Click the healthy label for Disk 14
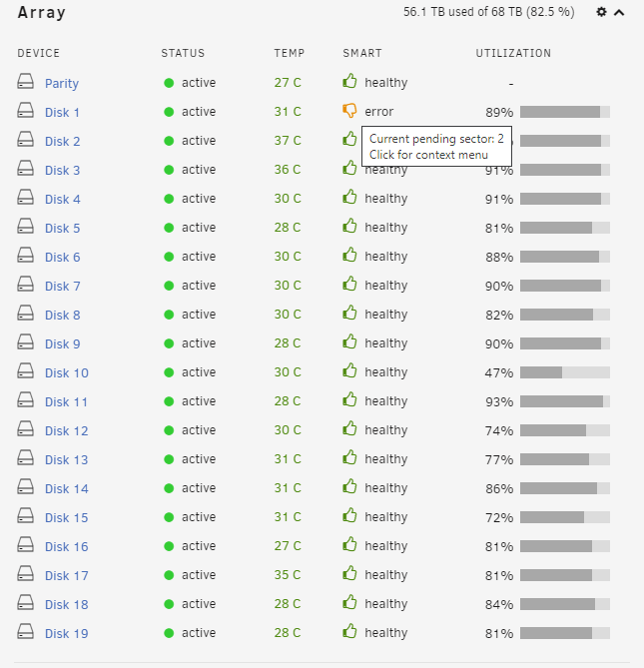 coord(385,488)
